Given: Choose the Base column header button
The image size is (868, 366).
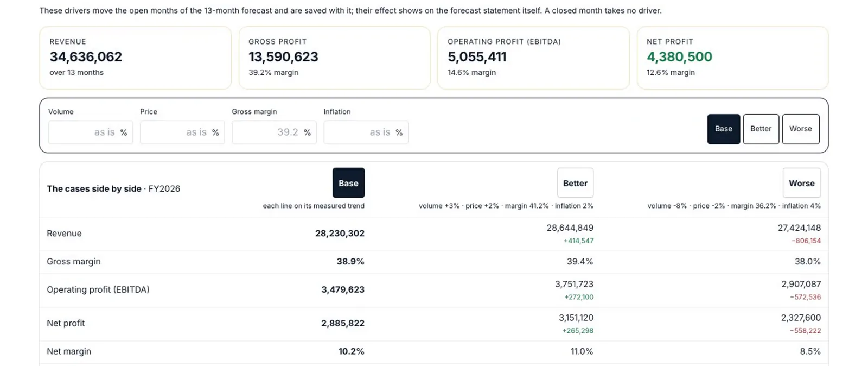Looking at the screenshot, I should click(348, 183).
